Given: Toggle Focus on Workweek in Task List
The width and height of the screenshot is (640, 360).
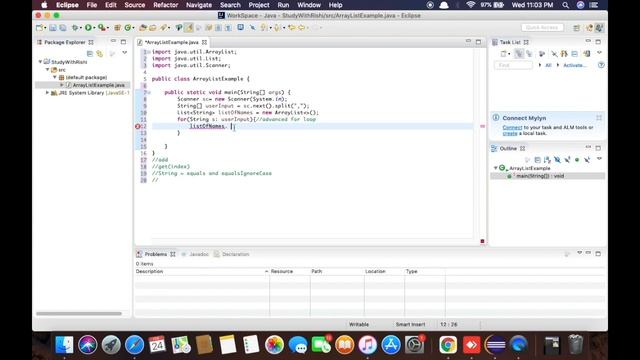Looking at the screenshot, I should click(x=542, y=53).
